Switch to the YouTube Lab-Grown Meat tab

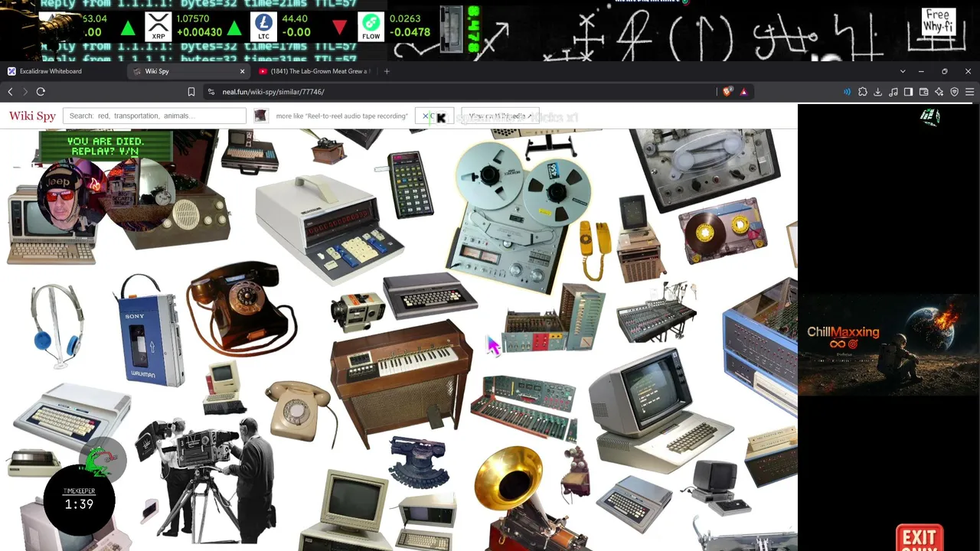(x=314, y=71)
